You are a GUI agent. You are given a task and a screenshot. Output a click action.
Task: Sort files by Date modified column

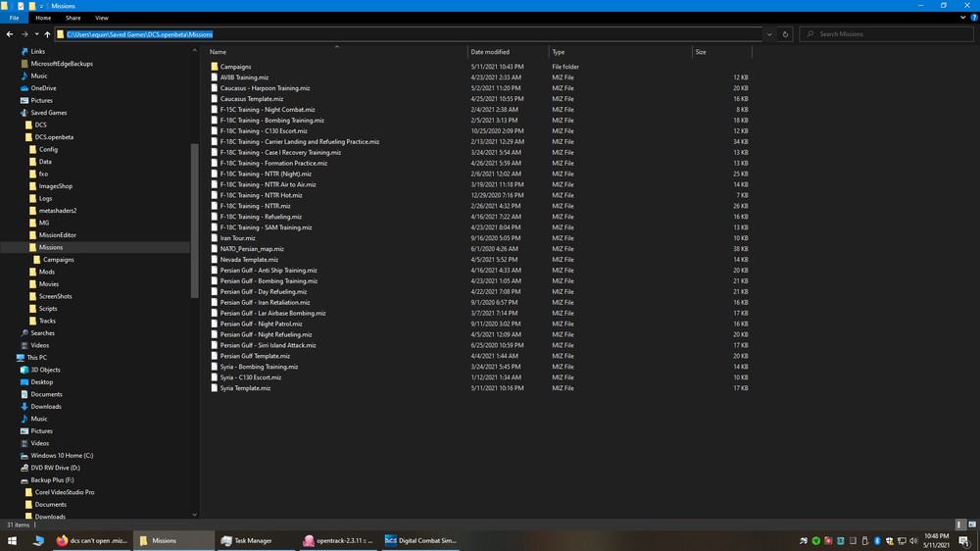[x=490, y=52]
